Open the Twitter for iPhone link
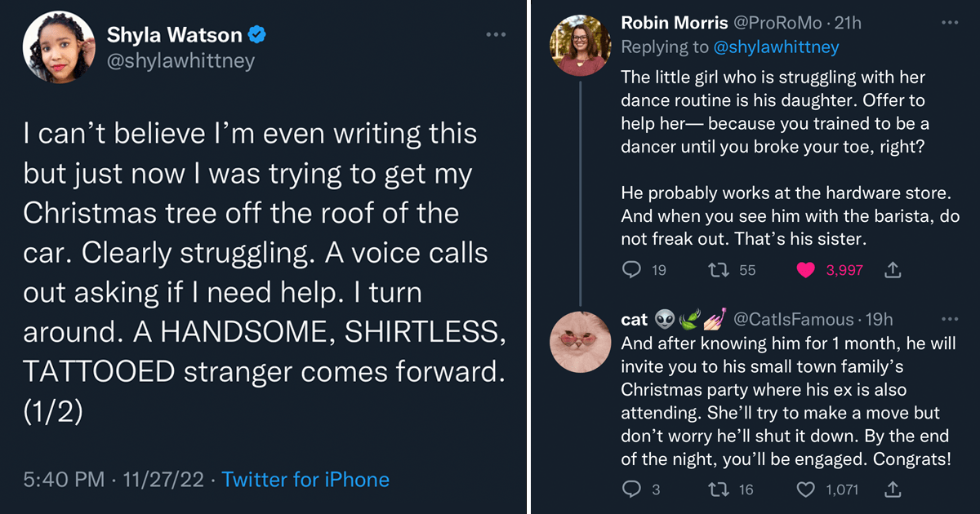Image resolution: width=980 pixels, height=514 pixels. [305, 479]
